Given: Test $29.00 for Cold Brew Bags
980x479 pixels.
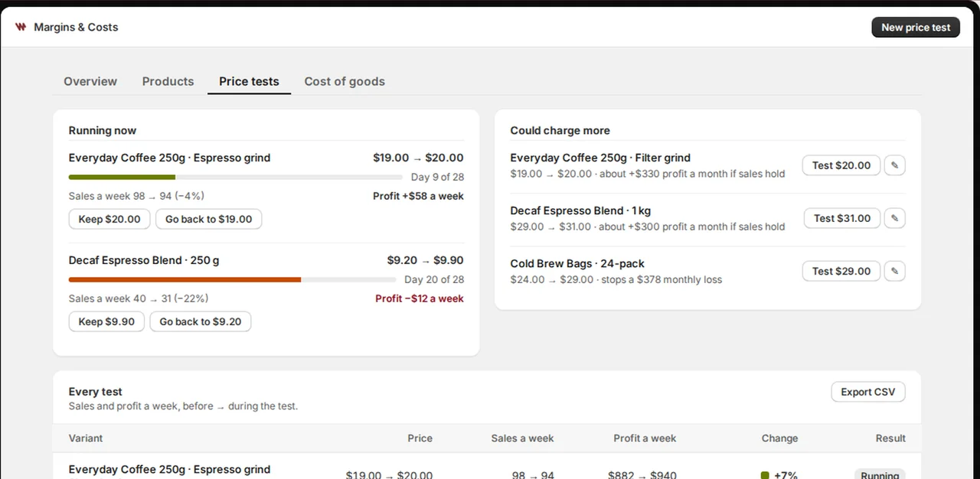Looking at the screenshot, I should (x=841, y=271).
